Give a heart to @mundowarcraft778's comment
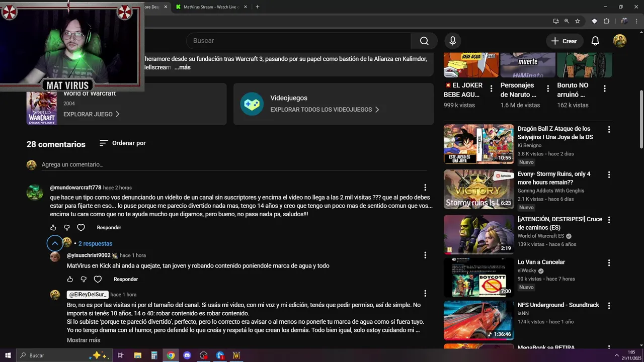The image size is (644, 362). pyautogui.click(x=81, y=228)
